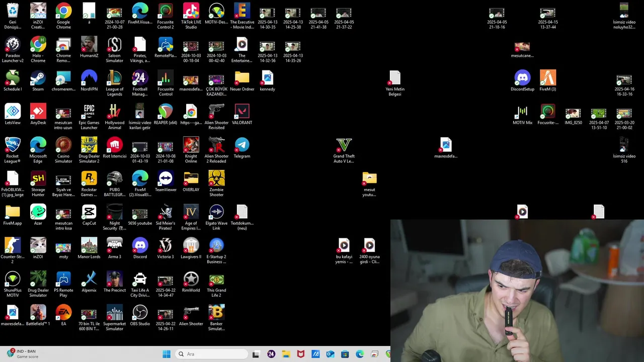Open the Yeni Metin Belgesi text file
The width and height of the screenshot is (644, 362).
[395, 83]
